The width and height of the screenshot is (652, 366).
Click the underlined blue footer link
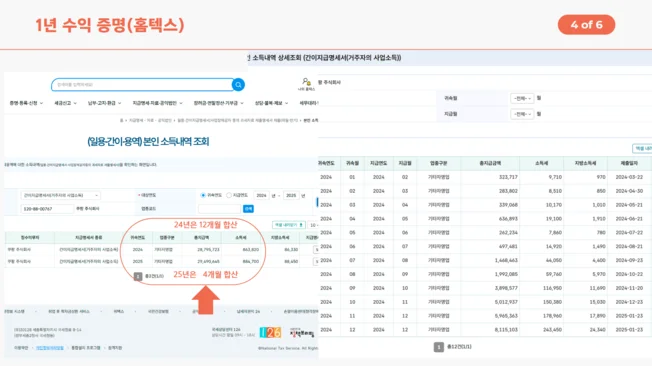pos(49,348)
